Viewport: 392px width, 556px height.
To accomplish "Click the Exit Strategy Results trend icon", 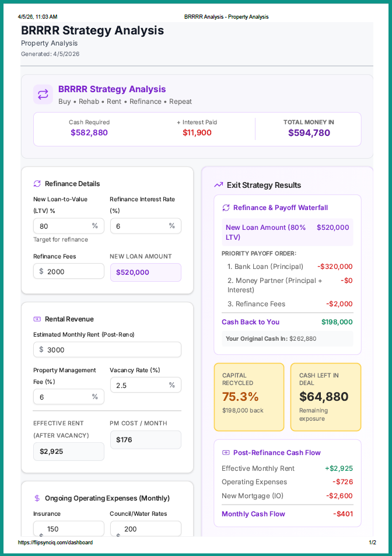I will point(219,185).
